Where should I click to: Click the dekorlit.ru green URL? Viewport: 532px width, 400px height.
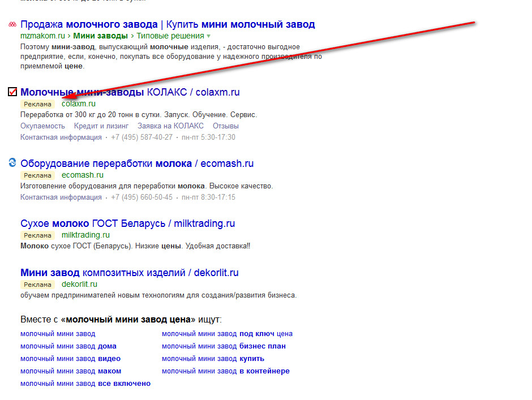click(x=79, y=284)
